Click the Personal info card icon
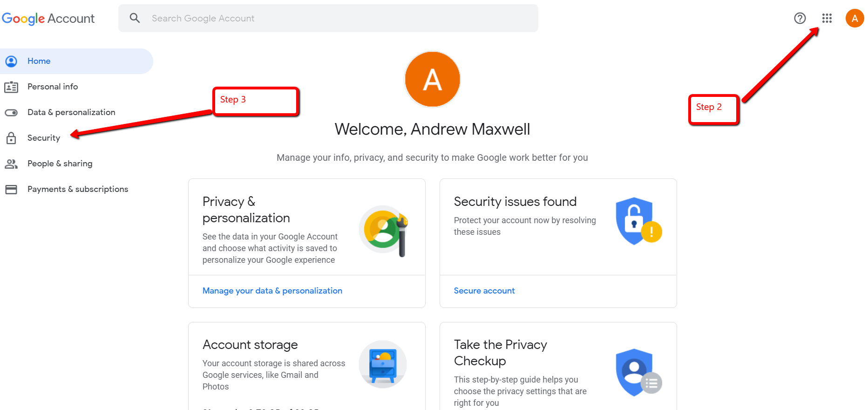Screen dimensions: 868x410 tap(11, 87)
